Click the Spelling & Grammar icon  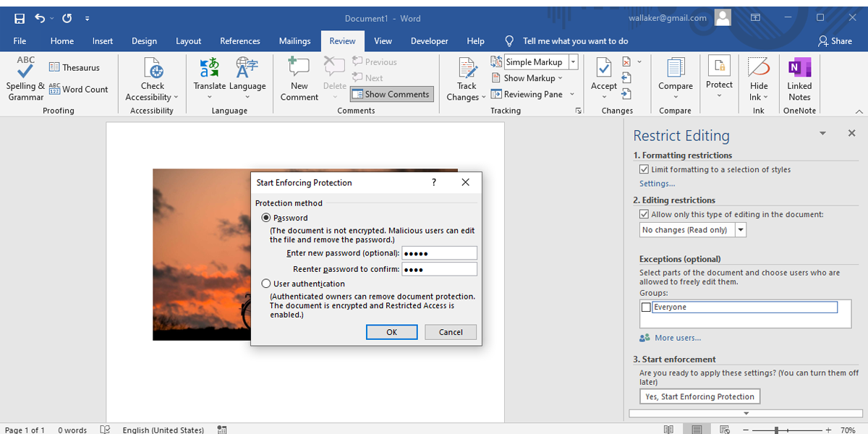point(25,78)
